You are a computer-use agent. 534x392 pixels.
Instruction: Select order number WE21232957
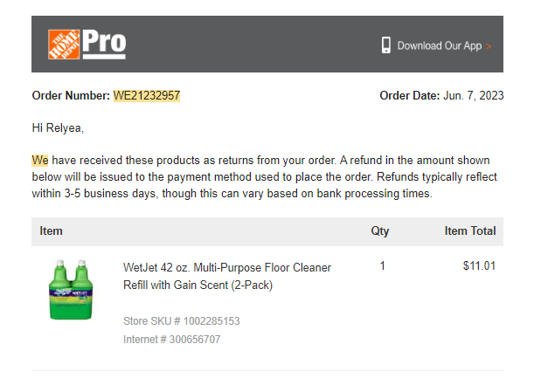[x=147, y=96]
